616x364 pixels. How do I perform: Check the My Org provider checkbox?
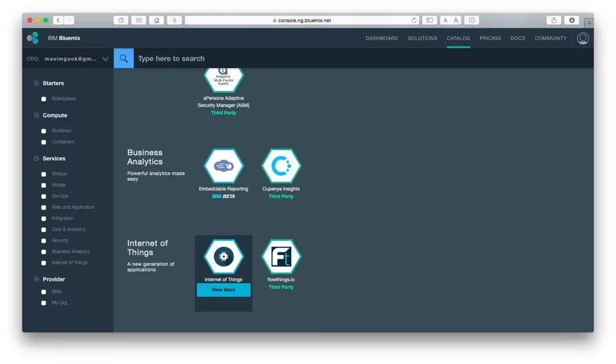coord(44,303)
